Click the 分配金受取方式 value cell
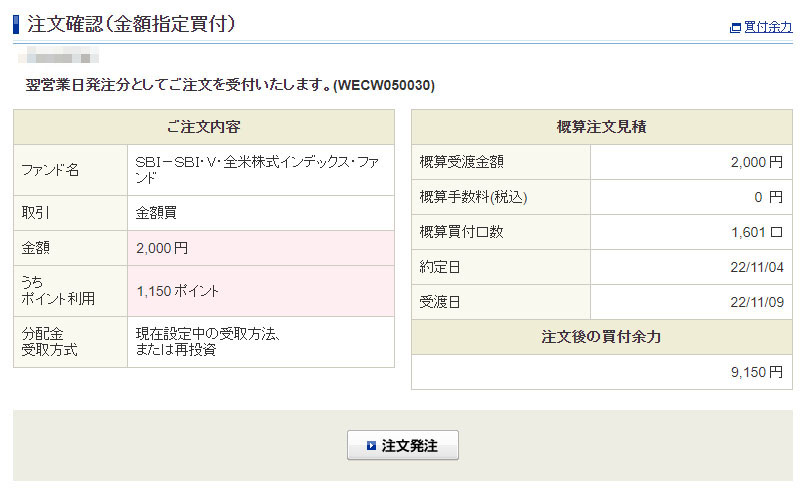Viewport: 807px width, 493px height. coord(207,341)
